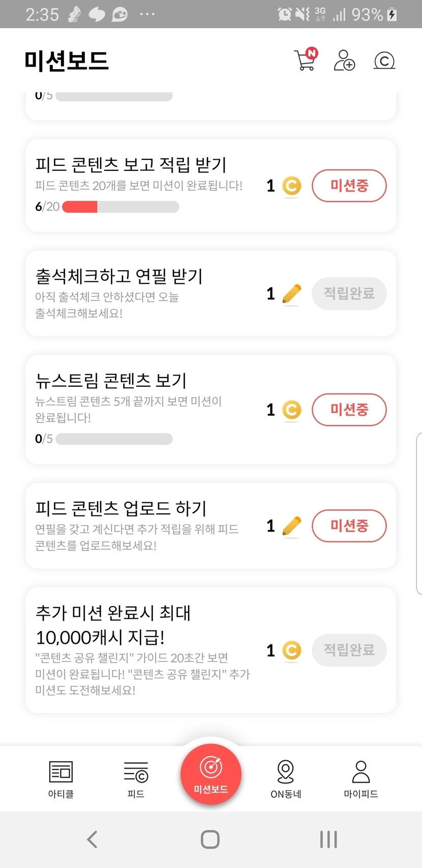The width and height of the screenshot is (422, 868).
Task: Tap the coin icon for newsstream mission
Action: pos(291,410)
